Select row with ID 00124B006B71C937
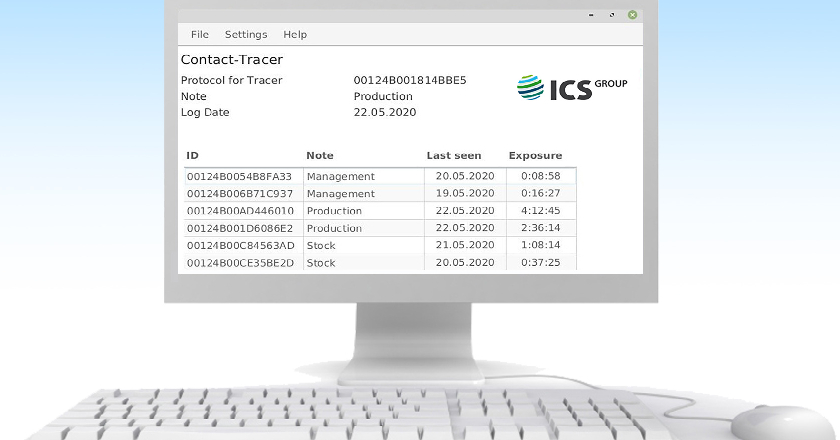This screenshot has width=840, height=440. tap(380, 193)
